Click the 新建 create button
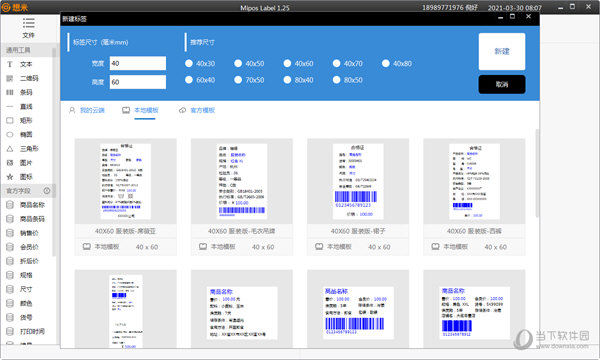The width and height of the screenshot is (600, 360). tap(502, 51)
